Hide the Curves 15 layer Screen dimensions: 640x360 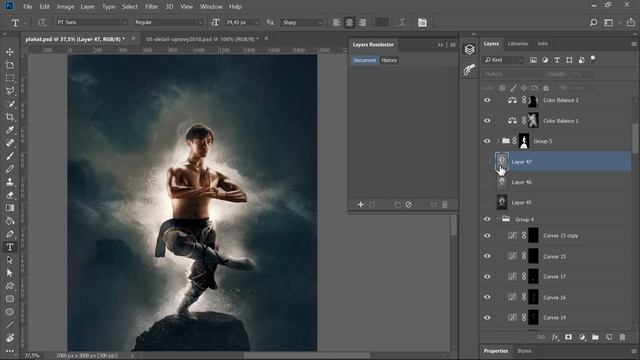pyautogui.click(x=487, y=256)
